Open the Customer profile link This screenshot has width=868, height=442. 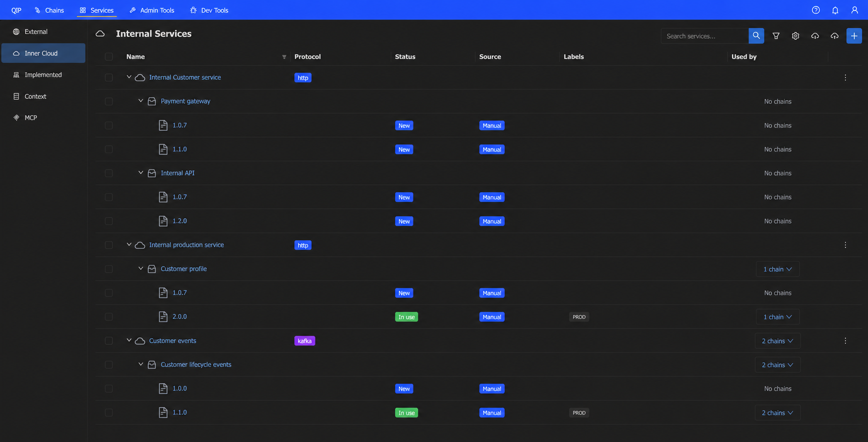tap(184, 269)
